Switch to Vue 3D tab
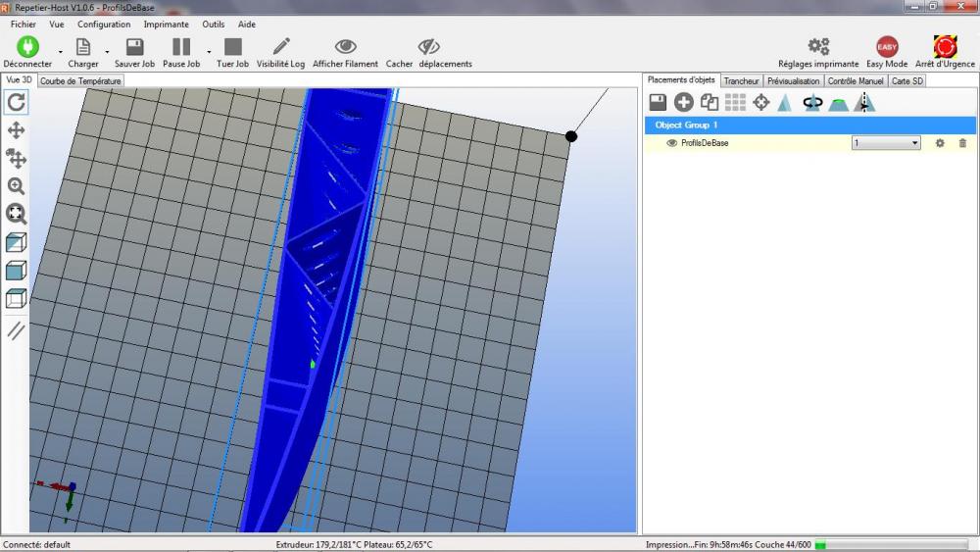The image size is (980, 552). click(x=19, y=80)
